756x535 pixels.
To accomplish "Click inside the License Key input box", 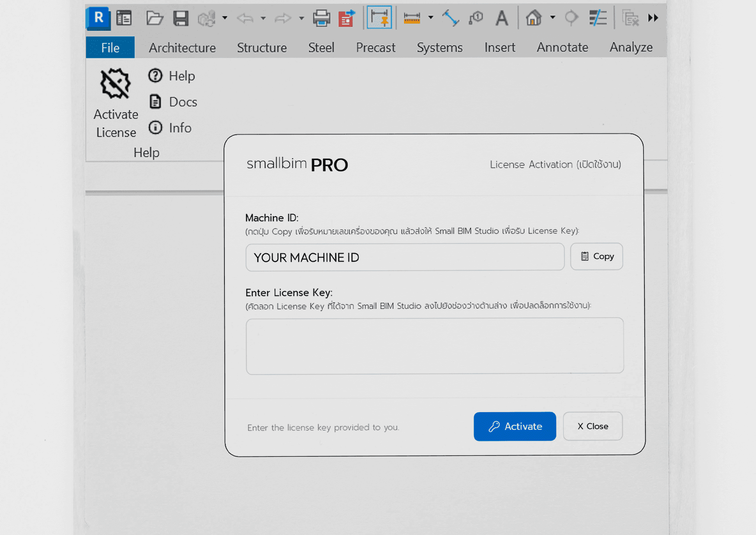I will tap(434, 346).
